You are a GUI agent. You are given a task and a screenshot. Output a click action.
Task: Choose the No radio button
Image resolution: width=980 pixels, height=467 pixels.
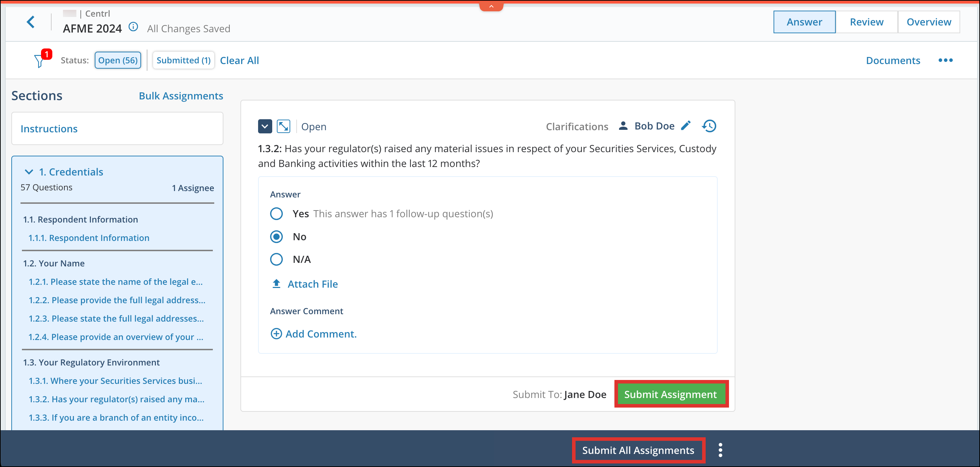point(276,236)
